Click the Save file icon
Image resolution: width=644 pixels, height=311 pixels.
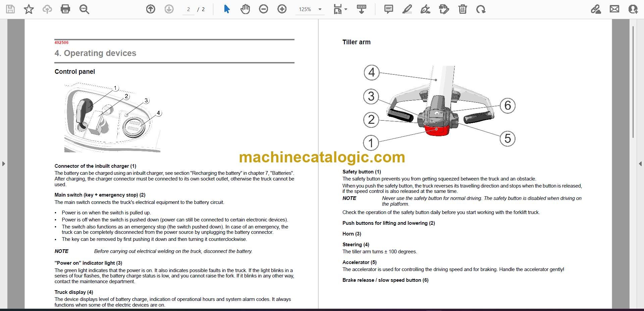click(x=10, y=9)
